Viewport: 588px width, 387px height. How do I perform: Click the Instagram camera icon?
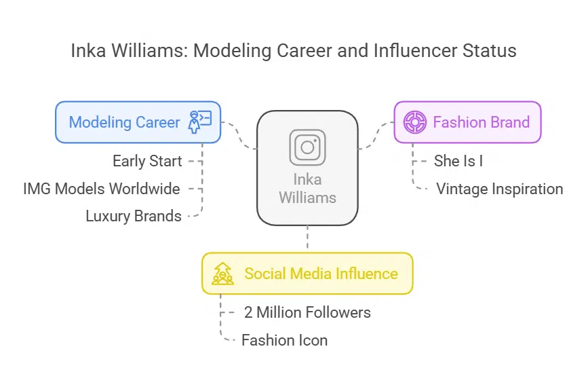point(307,147)
